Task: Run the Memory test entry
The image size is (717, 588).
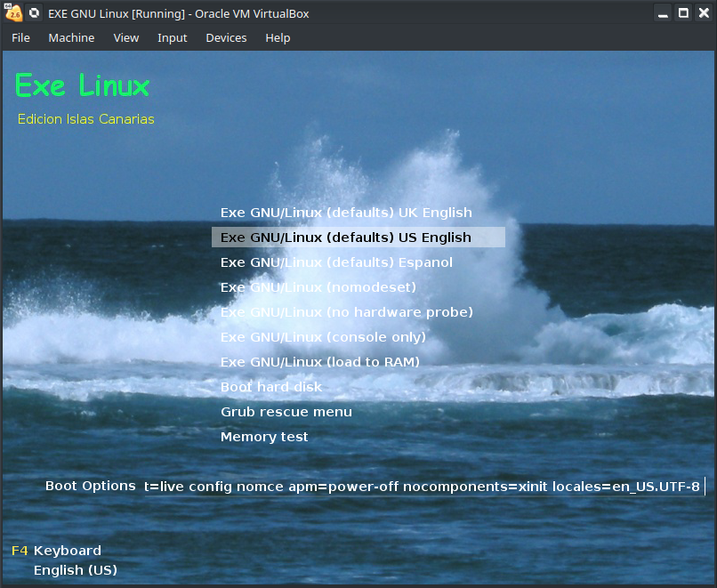Action: pyautogui.click(x=264, y=437)
